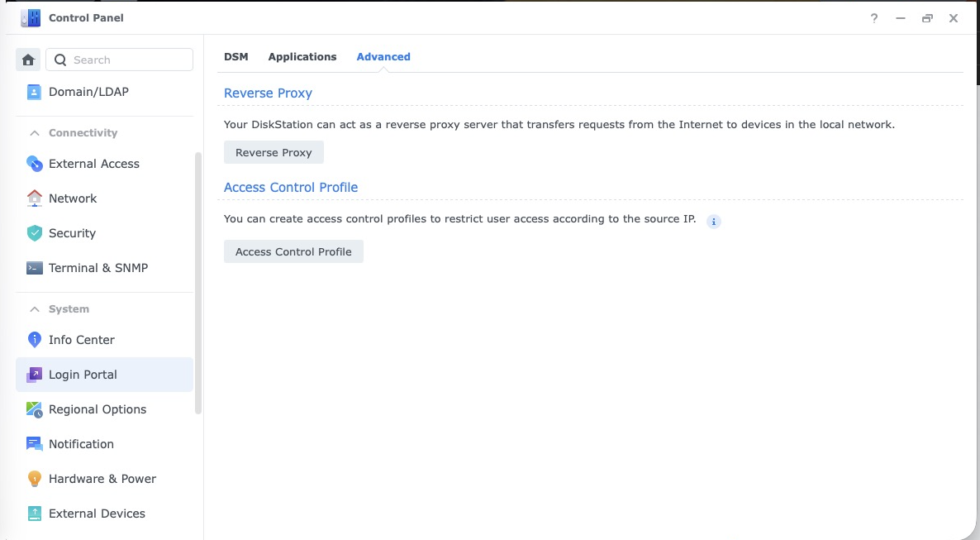Click the Access Control Profile button
This screenshot has width=980, height=540.
coord(293,251)
